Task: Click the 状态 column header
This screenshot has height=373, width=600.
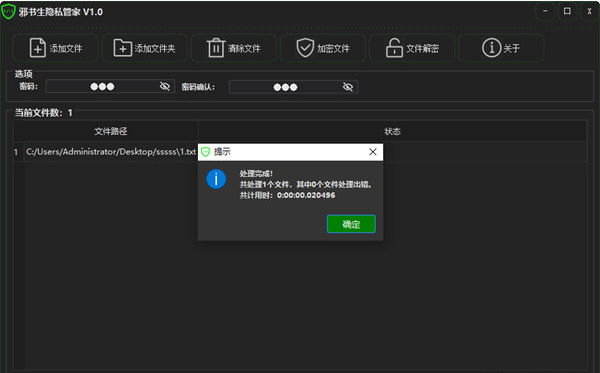Action: [393, 131]
